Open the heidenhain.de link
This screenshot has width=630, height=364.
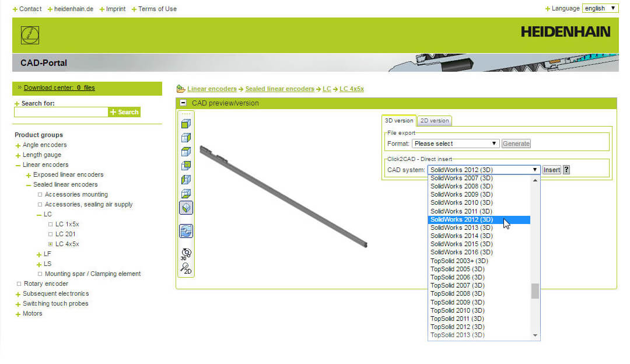(73, 9)
